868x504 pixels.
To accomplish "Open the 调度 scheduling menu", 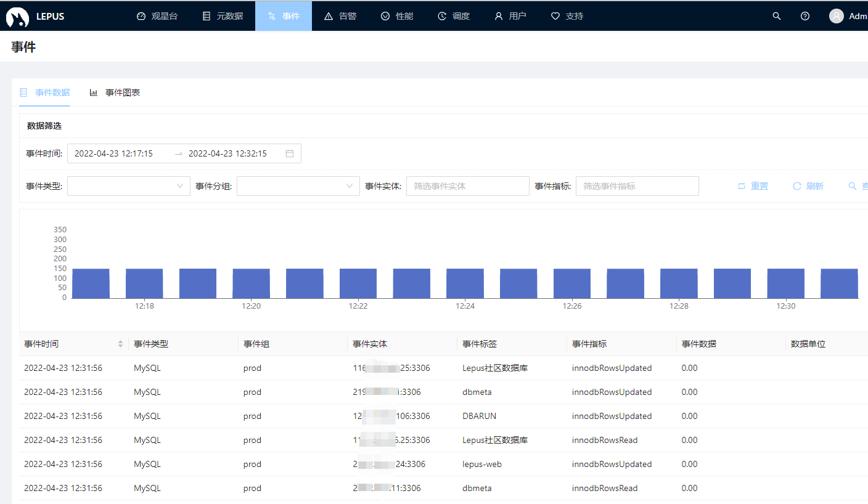I will pyautogui.click(x=454, y=16).
